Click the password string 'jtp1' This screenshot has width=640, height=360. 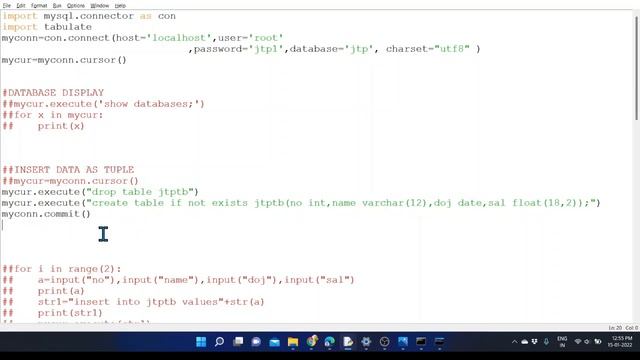(266, 49)
